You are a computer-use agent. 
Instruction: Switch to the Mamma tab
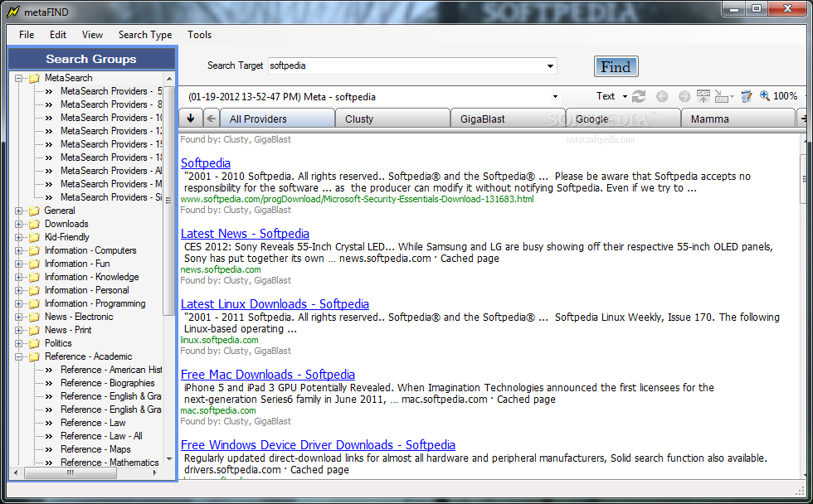click(738, 119)
